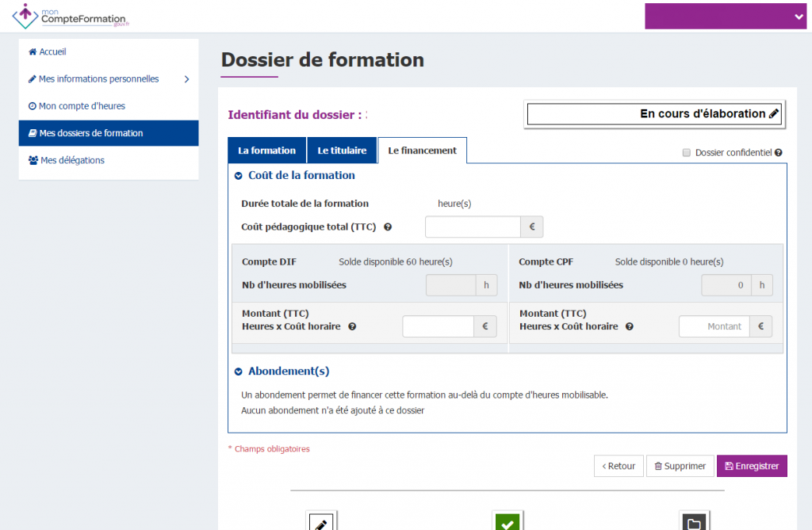The image size is (812, 530).
Task: Click the monCompteFormation logo
Action: tap(71, 17)
